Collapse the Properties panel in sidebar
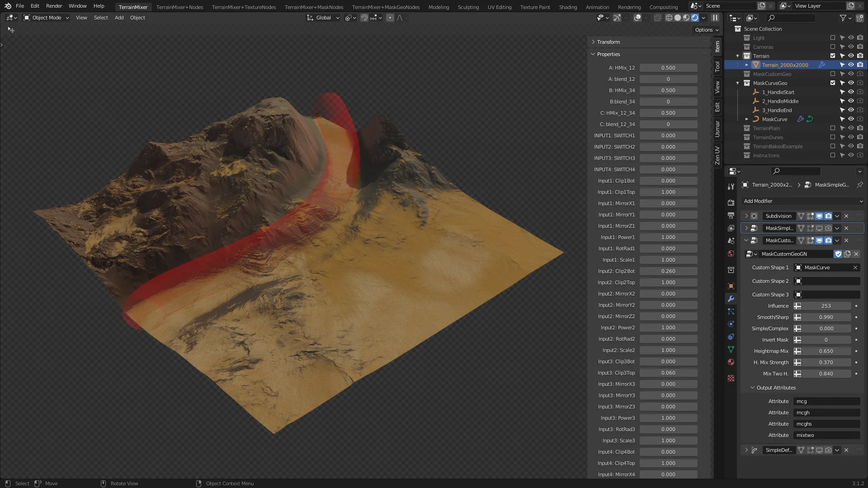The width and height of the screenshot is (868, 488). tap(609, 54)
